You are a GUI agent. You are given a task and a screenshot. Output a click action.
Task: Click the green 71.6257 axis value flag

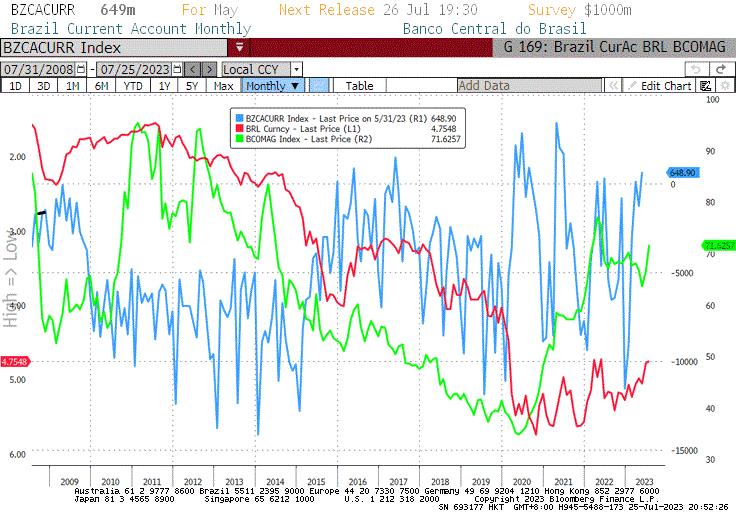[718, 246]
